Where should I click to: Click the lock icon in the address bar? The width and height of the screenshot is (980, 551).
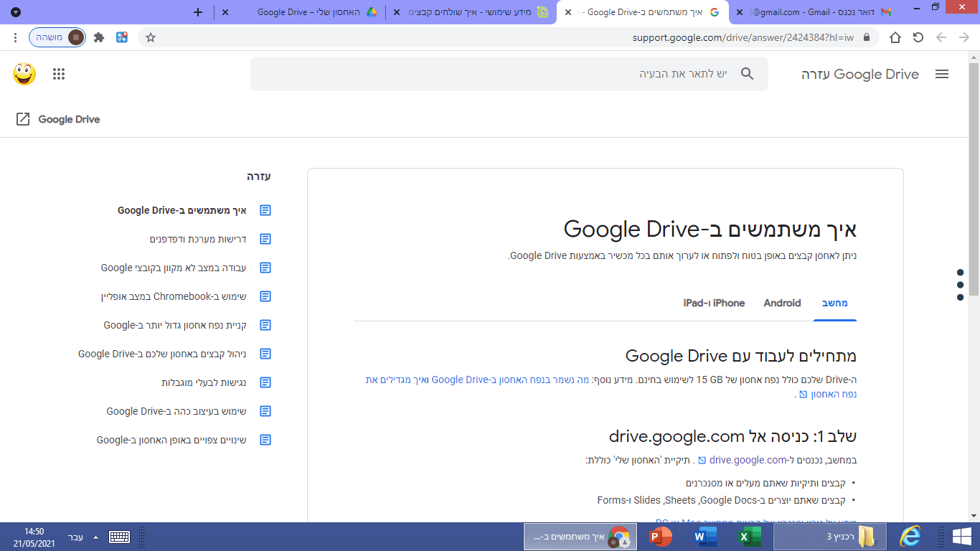pos(866,37)
